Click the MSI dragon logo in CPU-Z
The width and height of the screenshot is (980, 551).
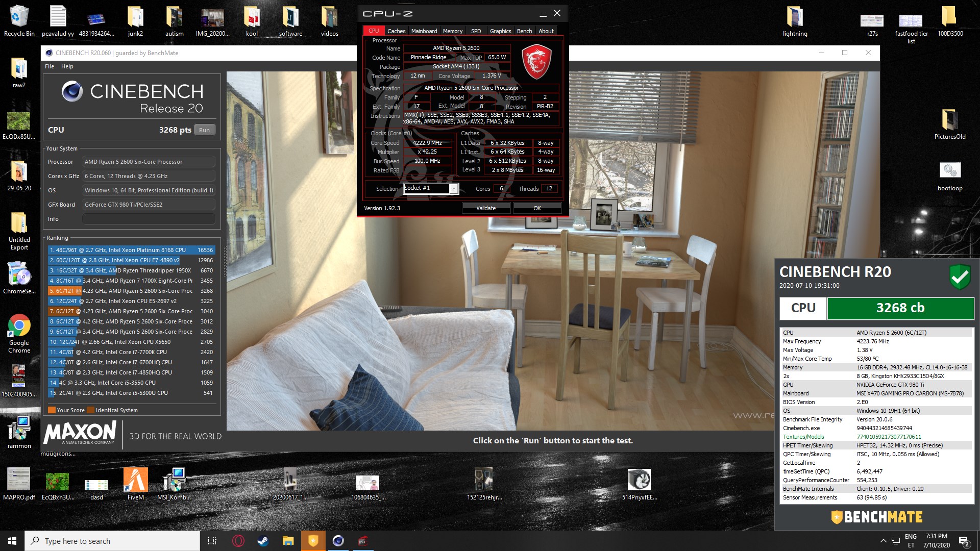pos(536,62)
